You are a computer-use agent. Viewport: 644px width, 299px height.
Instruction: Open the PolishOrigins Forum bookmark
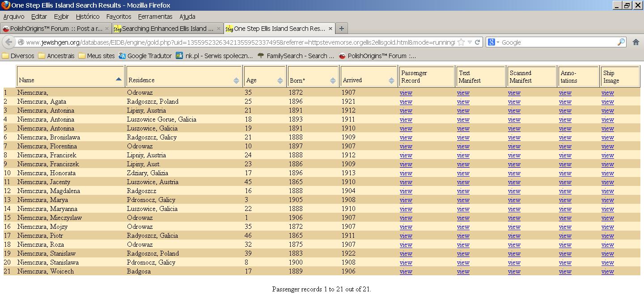377,56
